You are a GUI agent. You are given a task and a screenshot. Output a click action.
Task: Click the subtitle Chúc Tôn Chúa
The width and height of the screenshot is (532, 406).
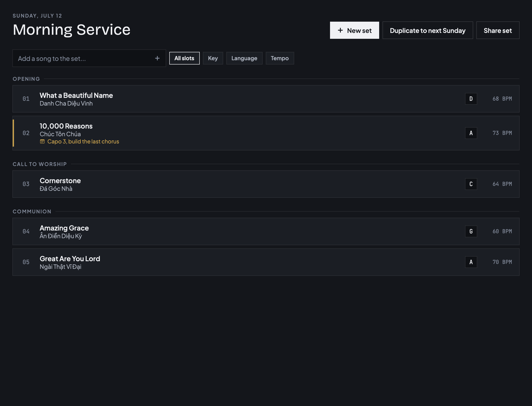point(60,134)
